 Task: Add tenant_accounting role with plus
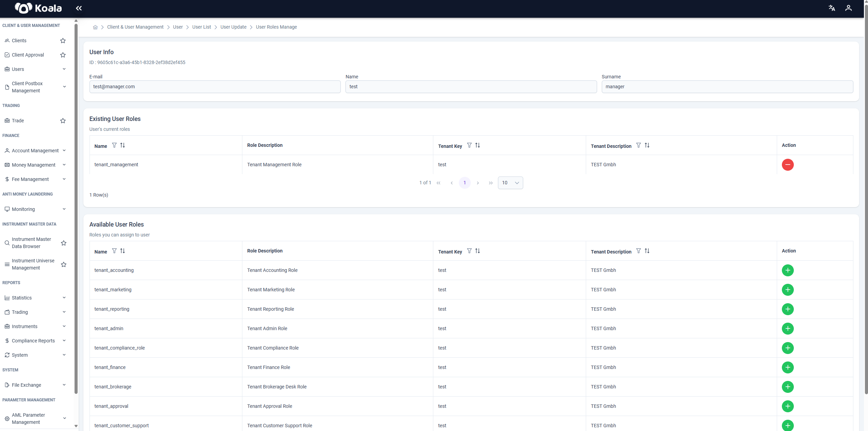(x=788, y=270)
